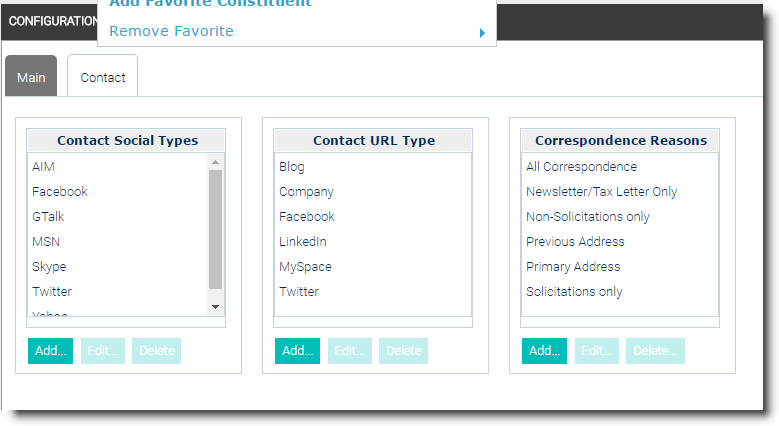779x426 pixels.
Task: Click Edit under Contact URL Type
Action: tap(349, 350)
